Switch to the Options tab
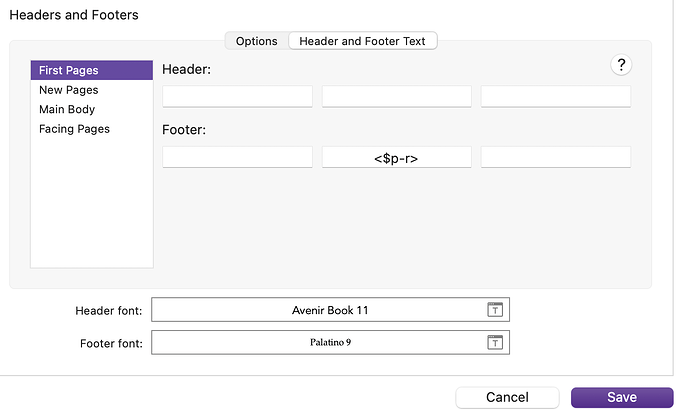 click(257, 41)
